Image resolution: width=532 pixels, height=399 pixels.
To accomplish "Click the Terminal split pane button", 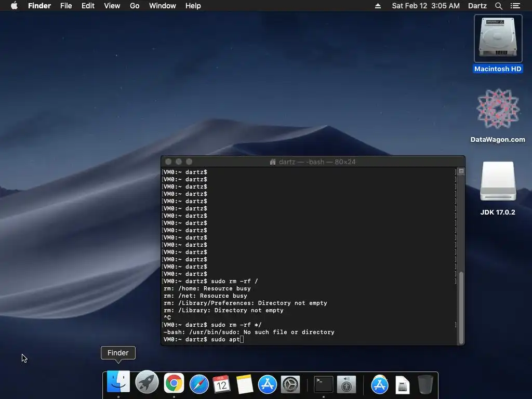I will click(461, 171).
